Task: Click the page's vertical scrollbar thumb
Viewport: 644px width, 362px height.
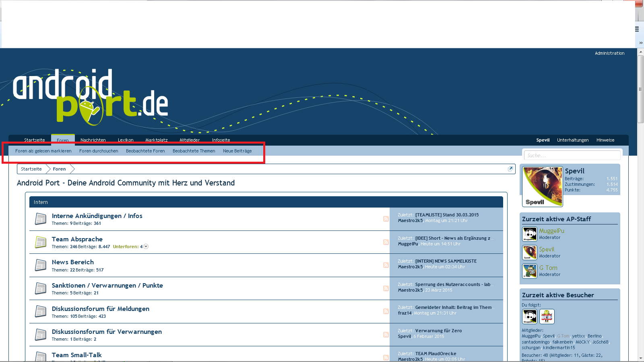Action: [640, 89]
